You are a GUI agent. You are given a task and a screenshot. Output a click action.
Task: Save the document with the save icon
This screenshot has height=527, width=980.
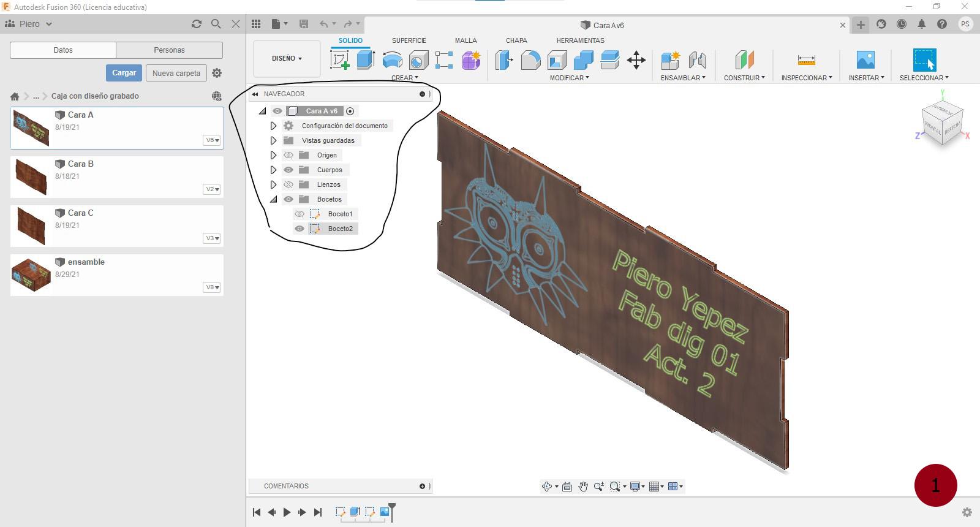coord(304,24)
